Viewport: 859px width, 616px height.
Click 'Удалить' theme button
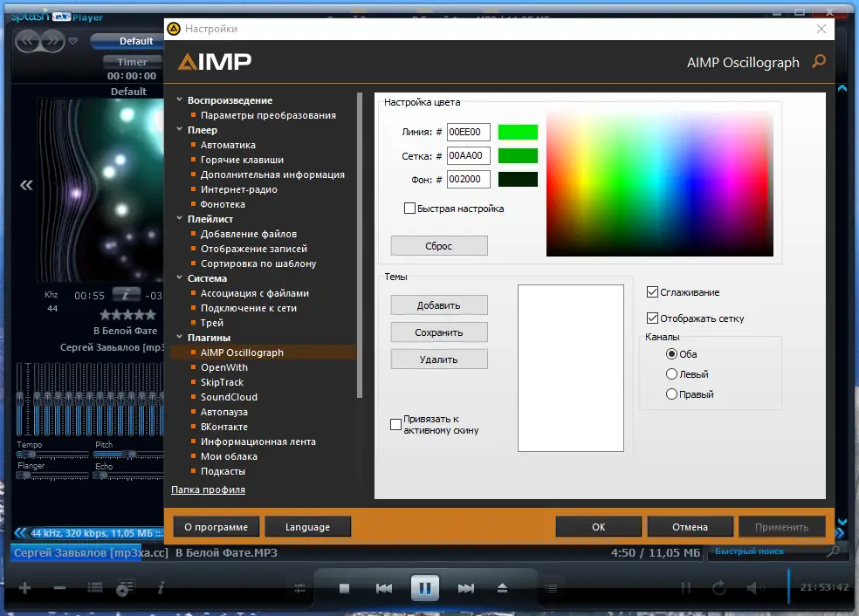439,359
